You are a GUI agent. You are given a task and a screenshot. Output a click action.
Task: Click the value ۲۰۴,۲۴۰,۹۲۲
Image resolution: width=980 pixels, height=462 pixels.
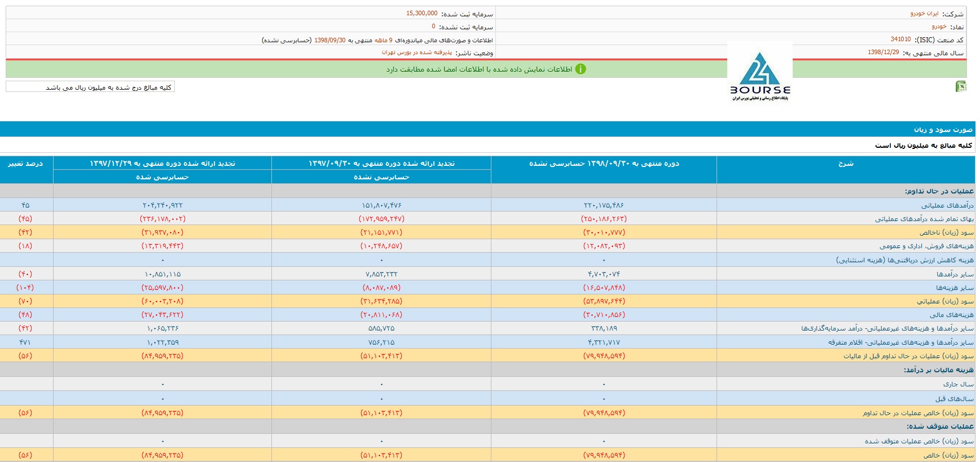coord(162,205)
